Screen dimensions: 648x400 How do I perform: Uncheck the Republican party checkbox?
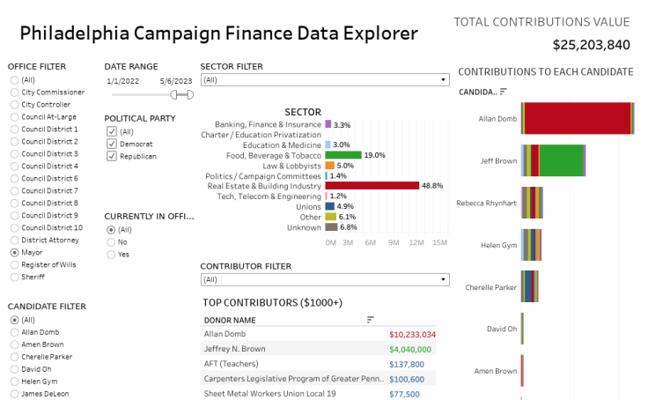click(110, 156)
